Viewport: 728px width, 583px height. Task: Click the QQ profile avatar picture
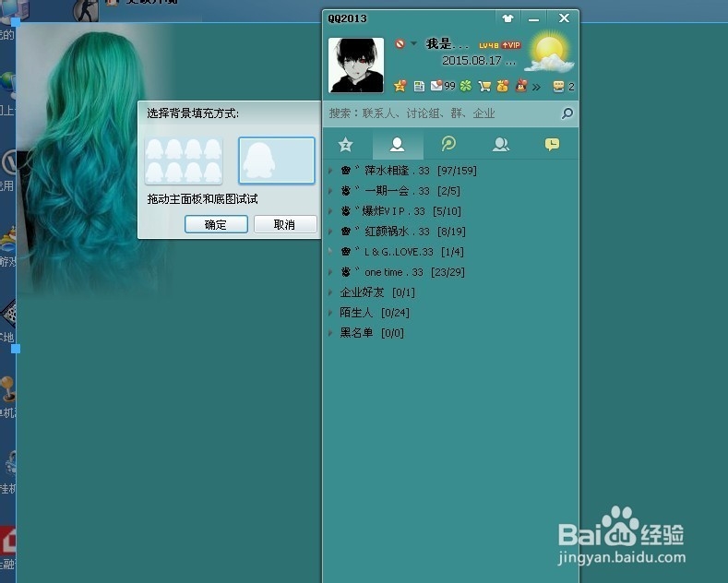tap(356, 65)
